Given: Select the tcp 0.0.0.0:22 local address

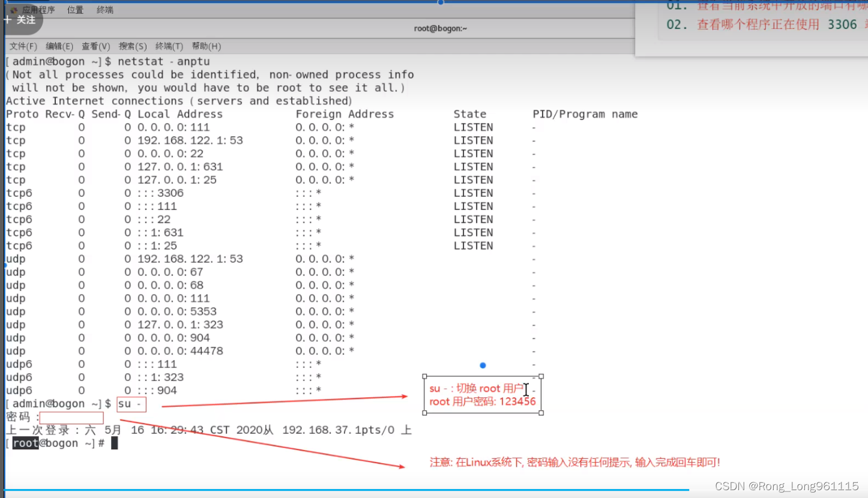Looking at the screenshot, I should click(170, 154).
